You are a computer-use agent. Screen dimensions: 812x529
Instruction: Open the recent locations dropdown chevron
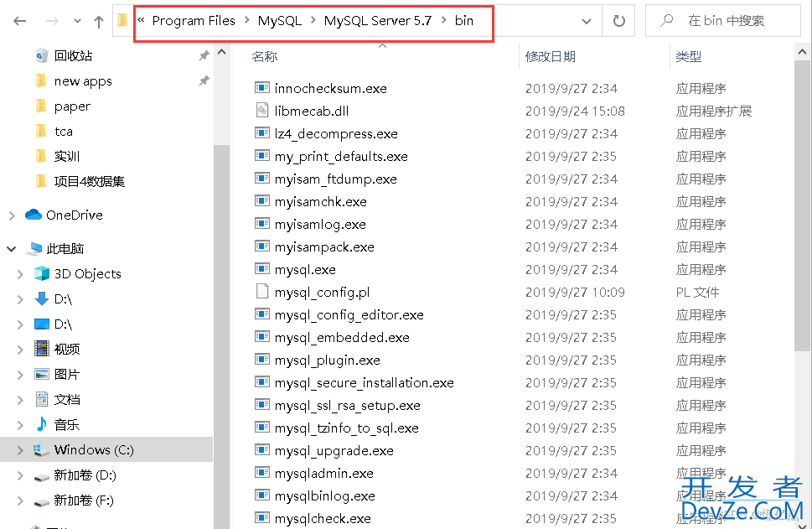(x=77, y=21)
